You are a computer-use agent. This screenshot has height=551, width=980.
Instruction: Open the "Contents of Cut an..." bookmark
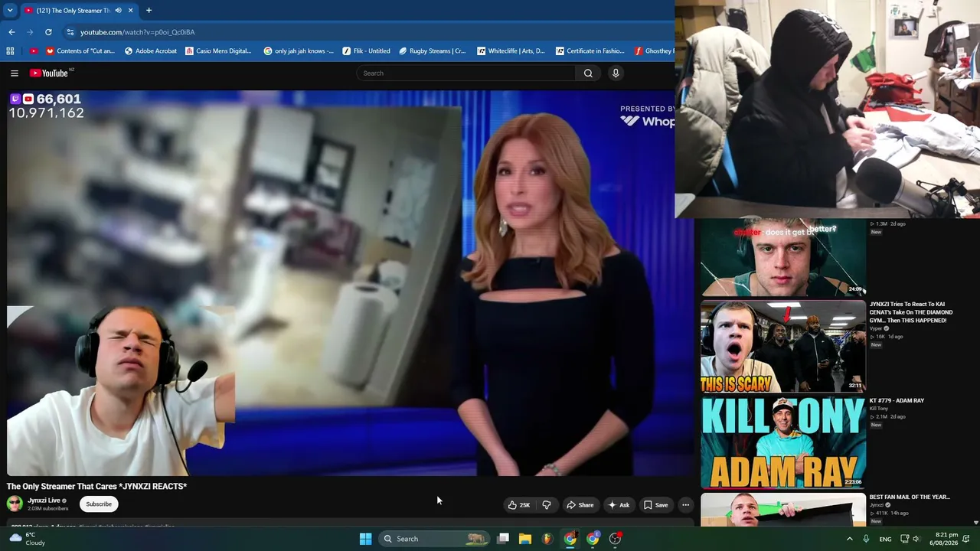(80, 51)
